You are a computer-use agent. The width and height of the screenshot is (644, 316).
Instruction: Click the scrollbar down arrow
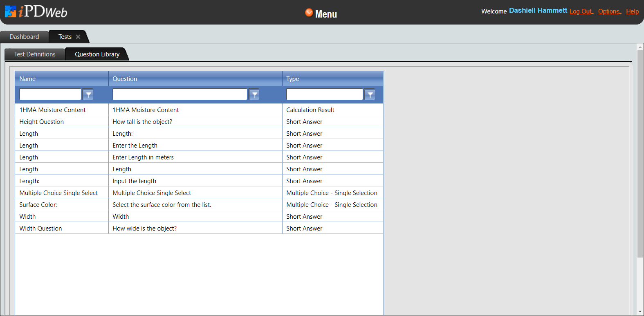[640, 312]
